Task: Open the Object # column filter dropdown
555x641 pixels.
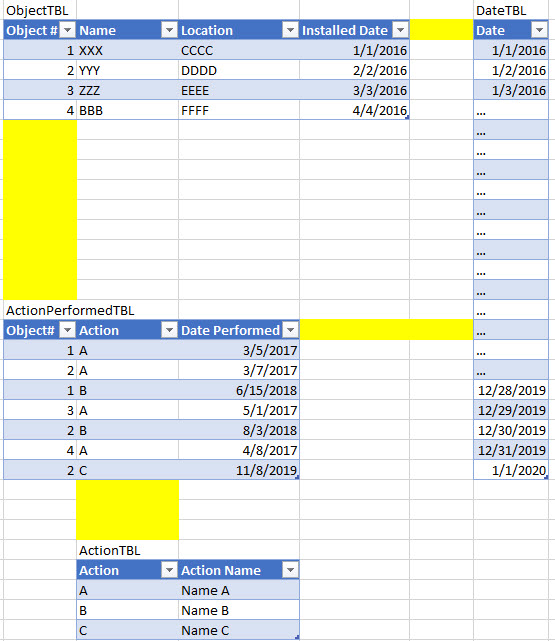Action: click(67, 30)
